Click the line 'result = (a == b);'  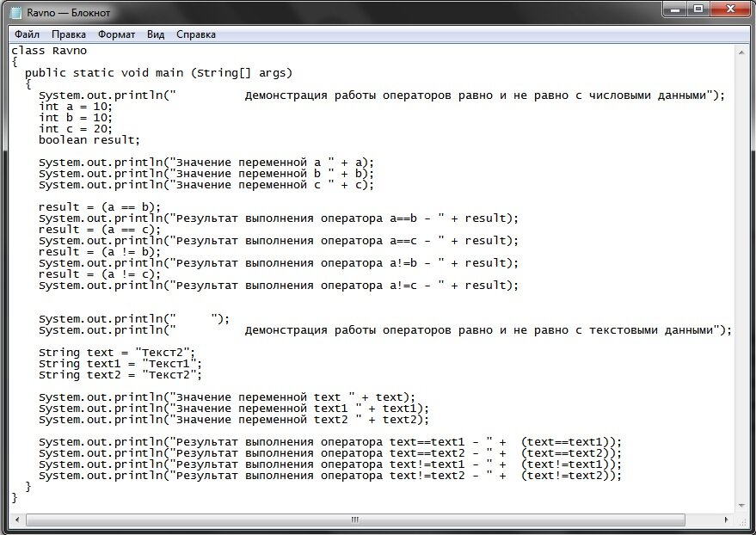[100, 207]
